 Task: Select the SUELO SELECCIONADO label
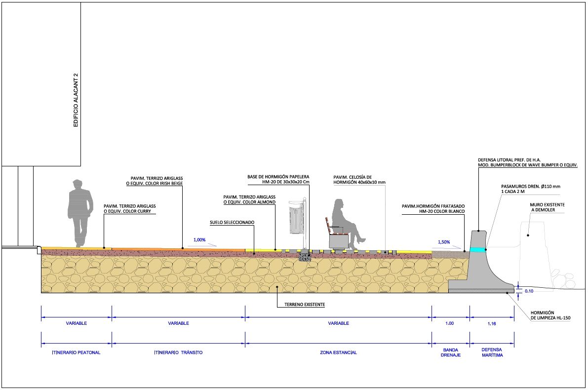coord(232,223)
